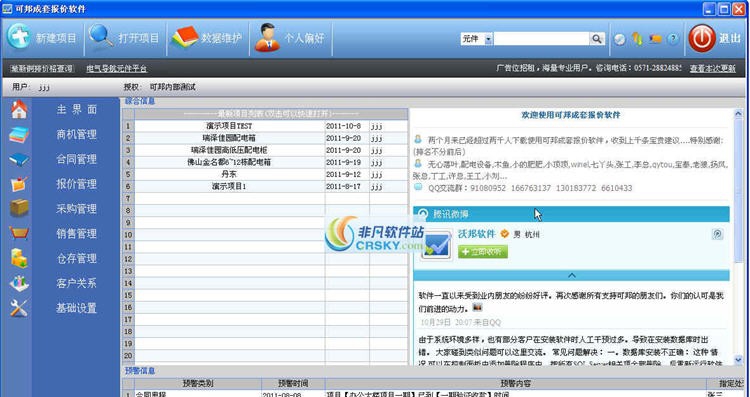Click the info panel scrollbar down arrow
This screenshot has height=397, width=750.
(x=738, y=360)
